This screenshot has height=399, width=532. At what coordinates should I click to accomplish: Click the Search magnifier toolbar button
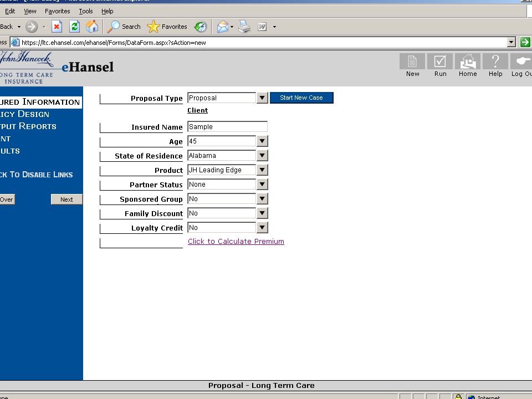pos(124,27)
